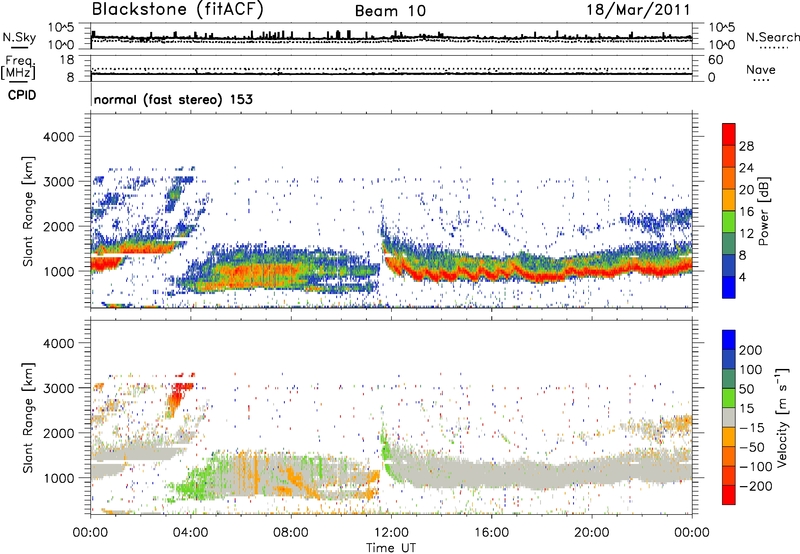This screenshot has width=800, height=554.
Task: Pick the Velocity colorbar segment between -50 and -15
Action: 729,437
